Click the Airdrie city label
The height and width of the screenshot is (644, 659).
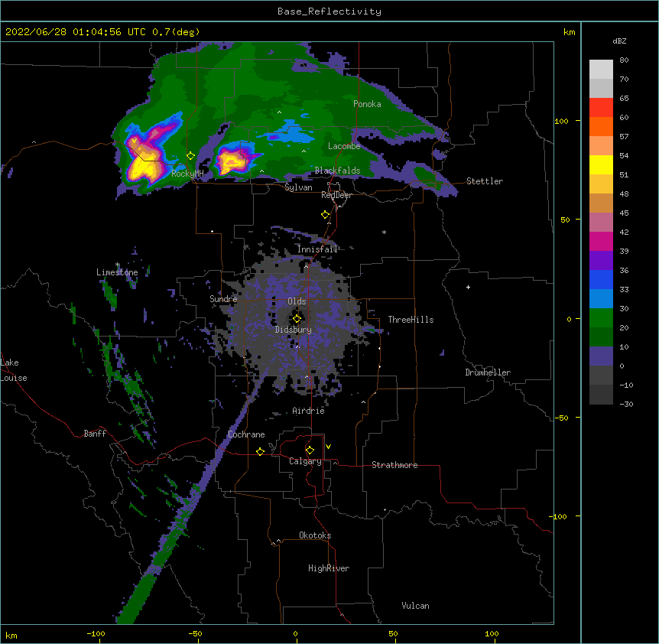pos(308,411)
